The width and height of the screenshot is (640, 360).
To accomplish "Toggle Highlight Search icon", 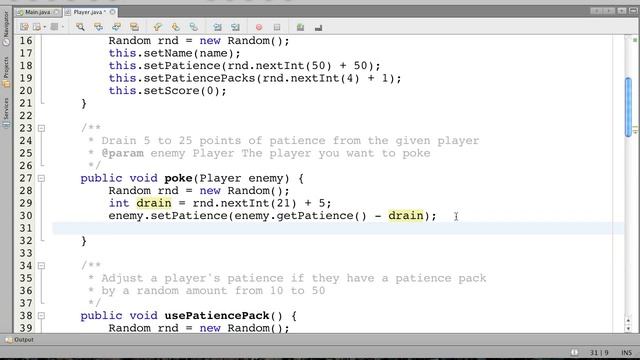I will pos(134,27).
